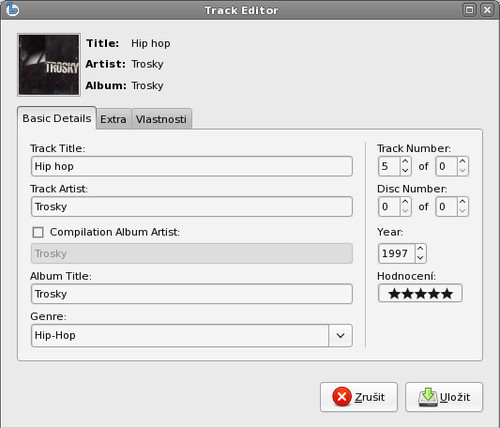Increase the Year value with up arrow
Image resolution: width=500 pixels, height=428 pixels.
point(420,249)
